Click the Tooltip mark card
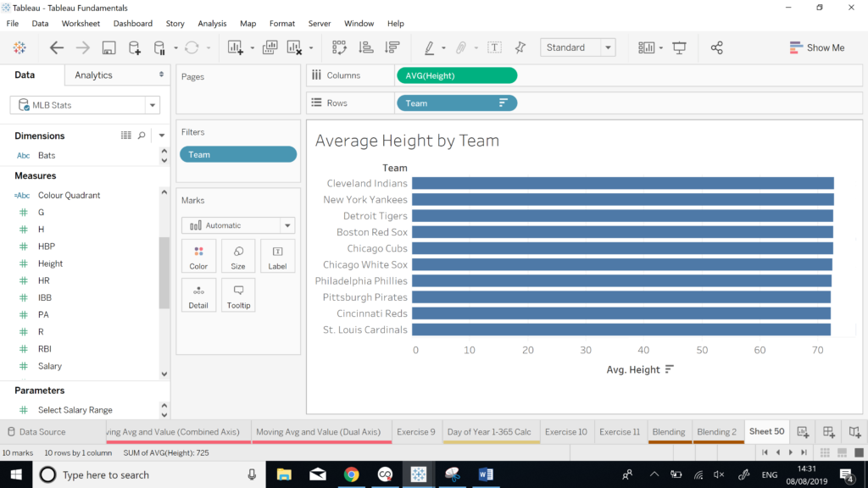The height and width of the screenshot is (488, 868). (238, 295)
